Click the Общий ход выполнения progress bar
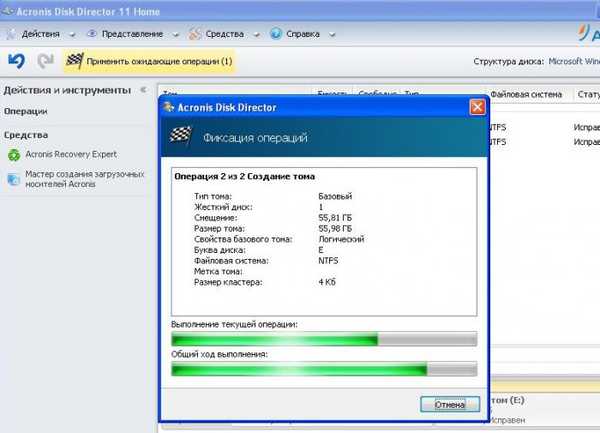600x433 pixels. 324,369
